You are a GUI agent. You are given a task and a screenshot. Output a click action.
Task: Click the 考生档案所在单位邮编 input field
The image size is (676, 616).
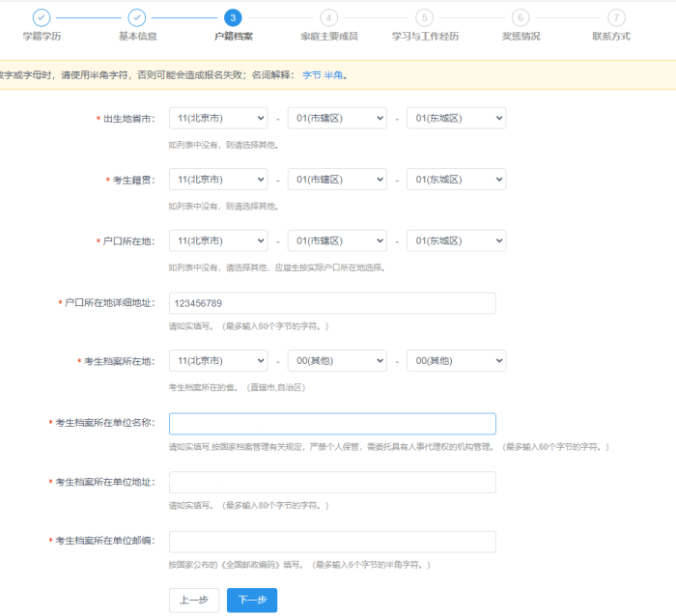(x=332, y=542)
